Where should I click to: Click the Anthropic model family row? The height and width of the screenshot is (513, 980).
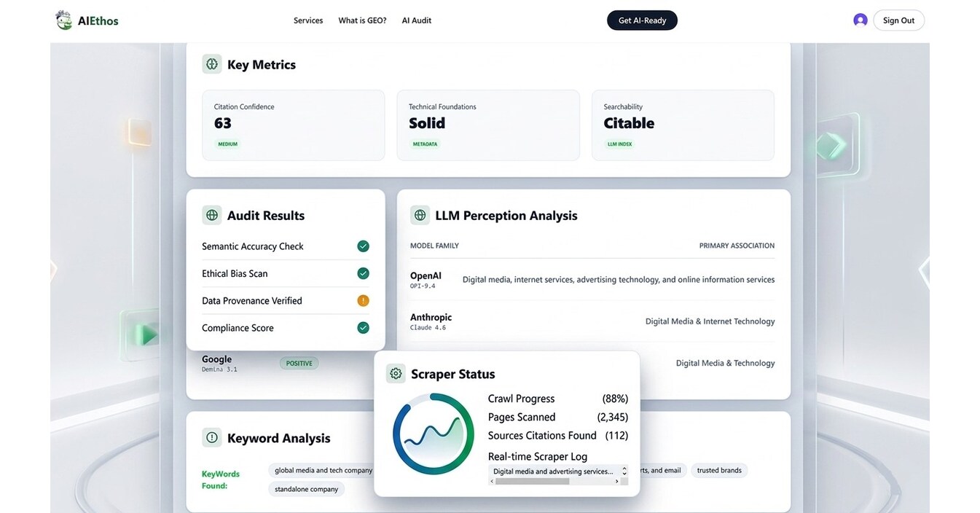click(x=592, y=321)
